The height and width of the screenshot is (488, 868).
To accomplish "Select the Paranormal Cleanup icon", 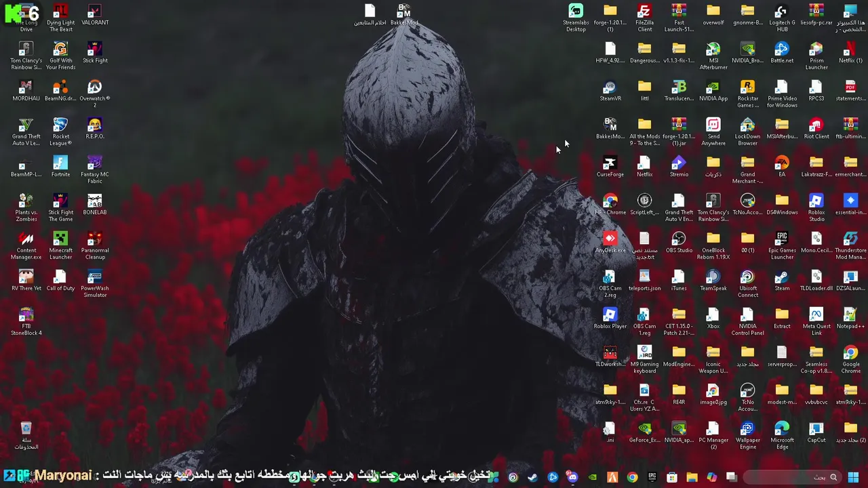I will click(95, 245).
